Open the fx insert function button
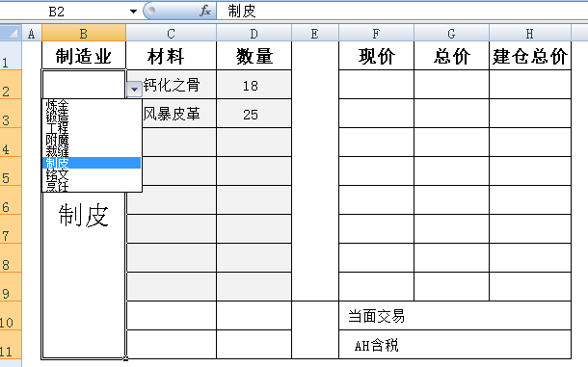 [x=204, y=11]
